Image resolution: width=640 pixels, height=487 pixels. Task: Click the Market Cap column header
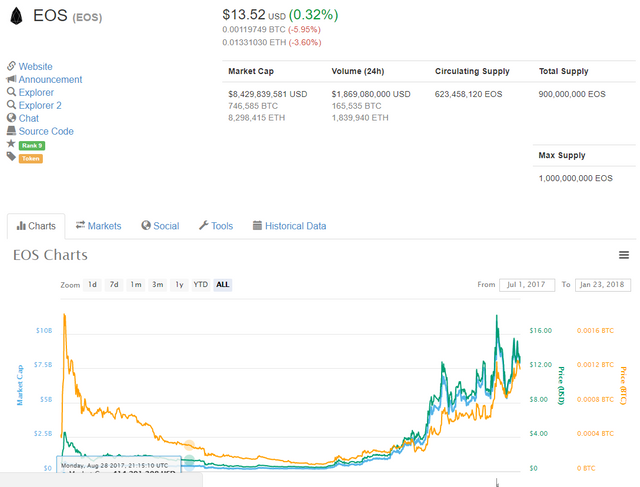tap(251, 71)
